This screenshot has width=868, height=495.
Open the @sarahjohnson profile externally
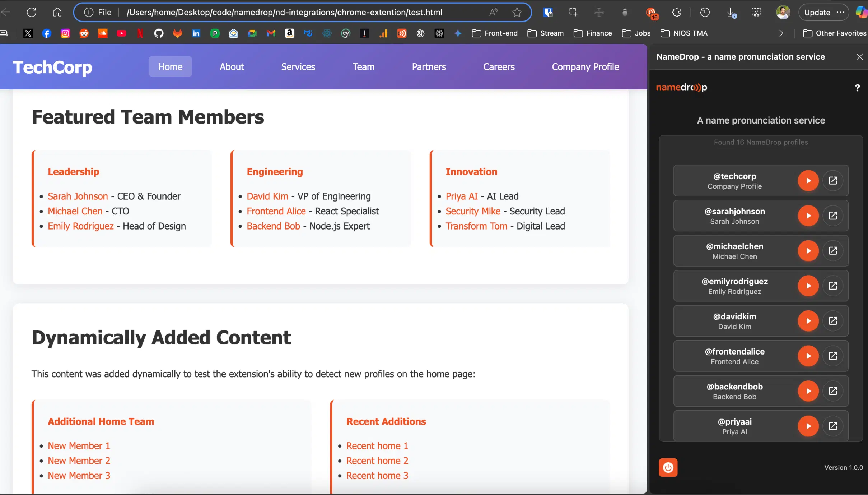pos(833,216)
